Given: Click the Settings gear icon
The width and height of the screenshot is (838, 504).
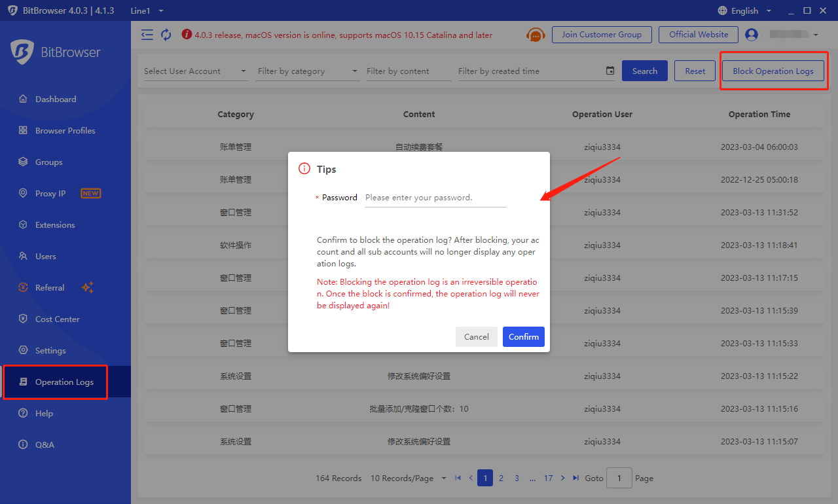Looking at the screenshot, I should click(x=23, y=351).
